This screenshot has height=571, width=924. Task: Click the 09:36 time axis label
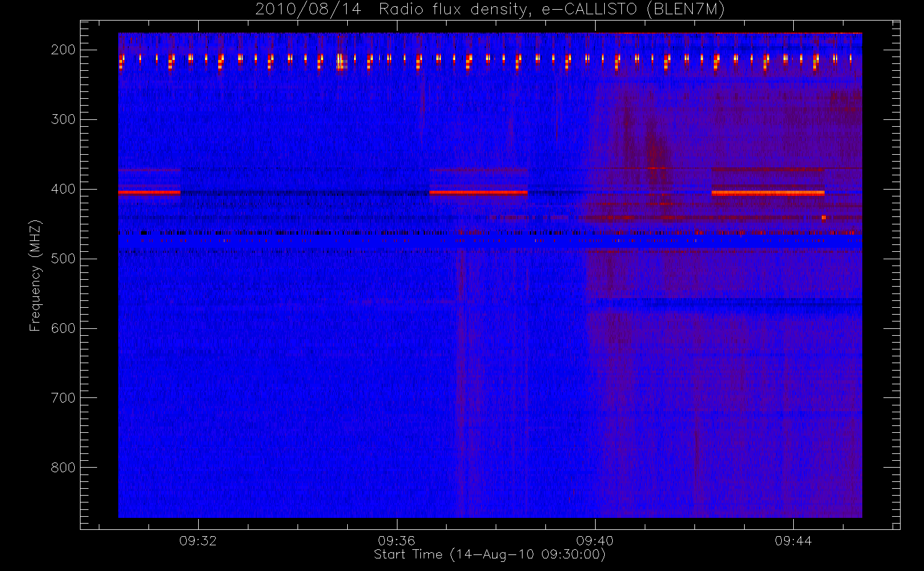coord(396,541)
